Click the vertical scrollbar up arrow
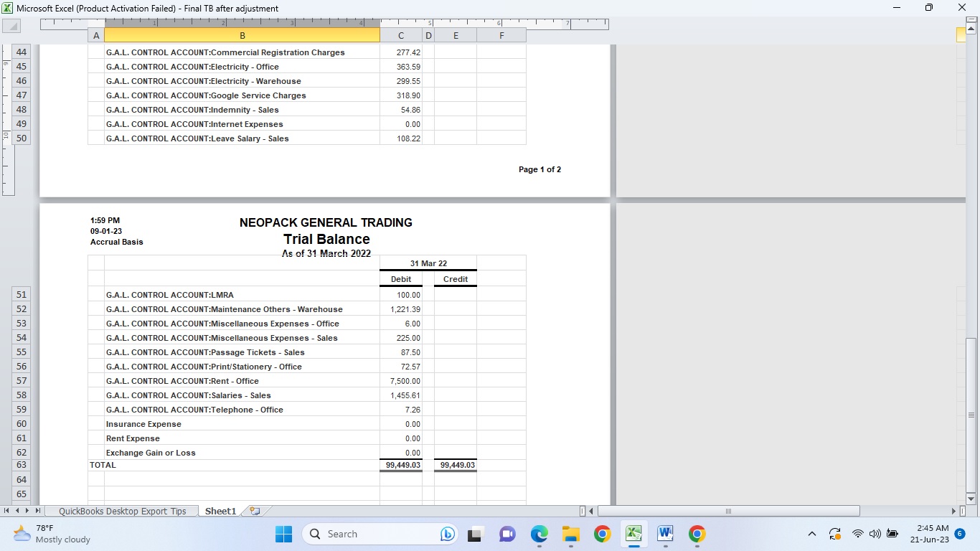 click(971, 29)
